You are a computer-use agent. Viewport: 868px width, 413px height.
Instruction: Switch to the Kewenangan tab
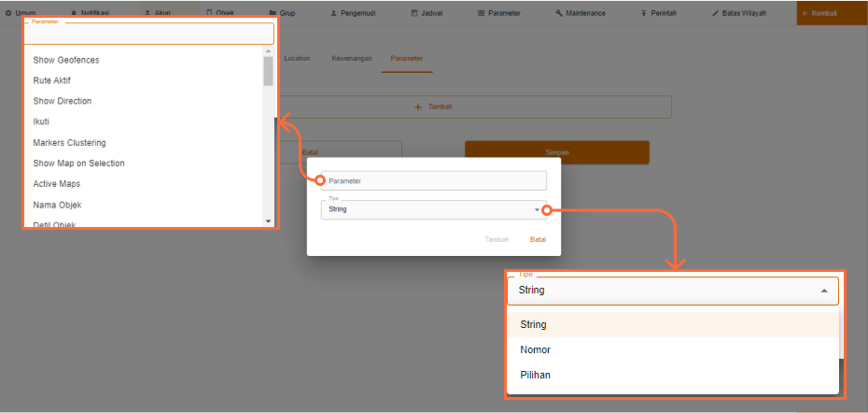point(352,58)
